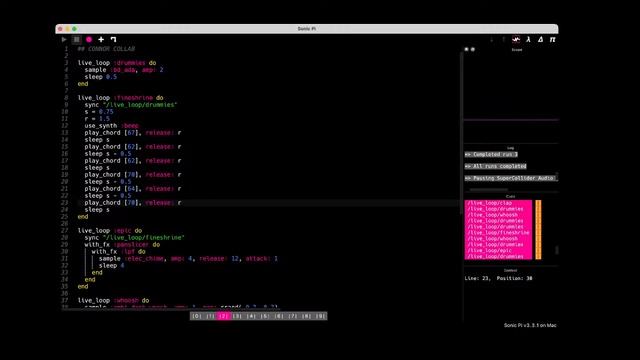640x360 pixels.
Task: Click 'with_fx :lpf do' code line
Action: 118,251
